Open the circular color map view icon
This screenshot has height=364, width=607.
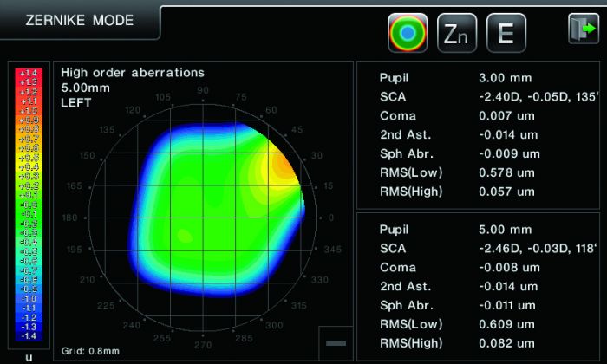(x=408, y=33)
